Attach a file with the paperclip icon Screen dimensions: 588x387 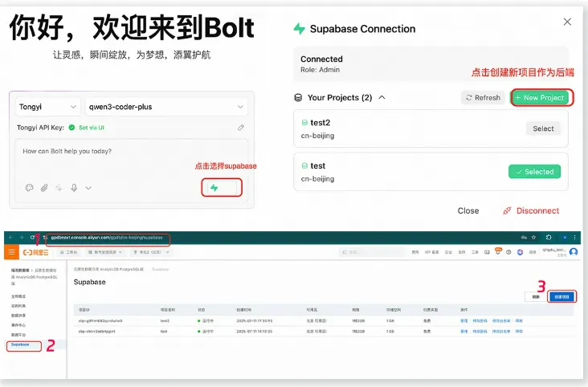(44, 188)
